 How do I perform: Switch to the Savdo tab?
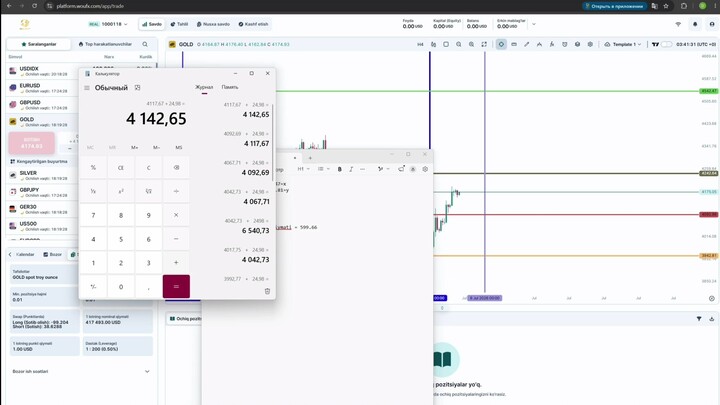point(152,24)
